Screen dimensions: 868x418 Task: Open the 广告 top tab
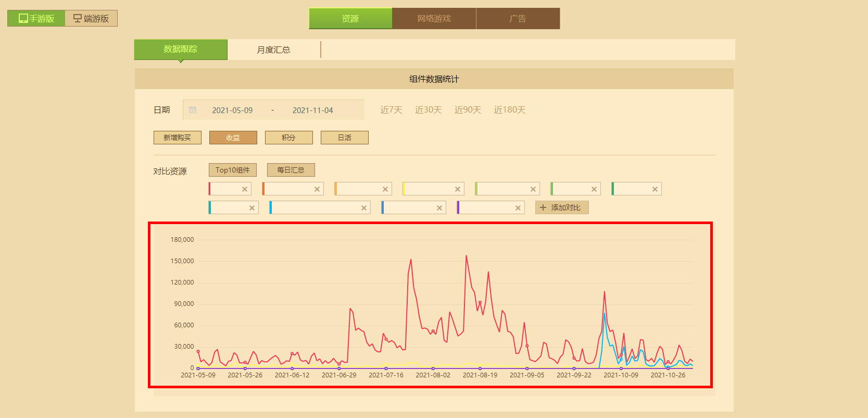518,18
